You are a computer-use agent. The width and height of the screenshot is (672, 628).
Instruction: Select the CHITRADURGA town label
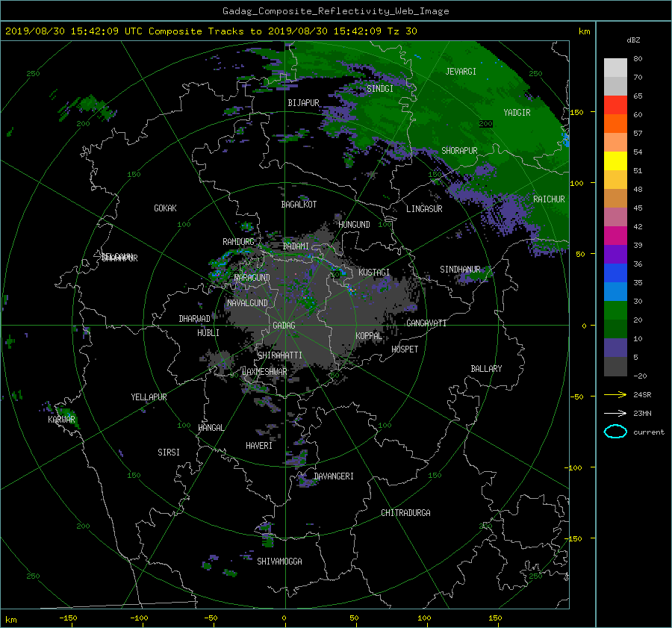coord(405,513)
